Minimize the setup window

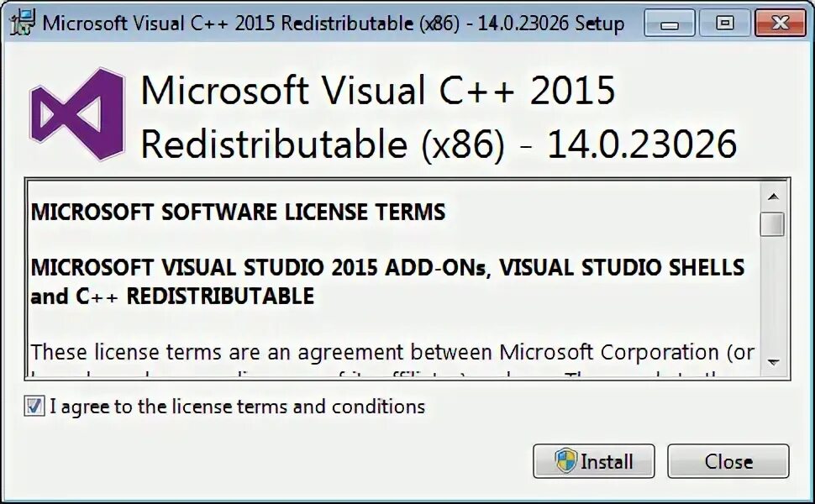coord(670,24)
